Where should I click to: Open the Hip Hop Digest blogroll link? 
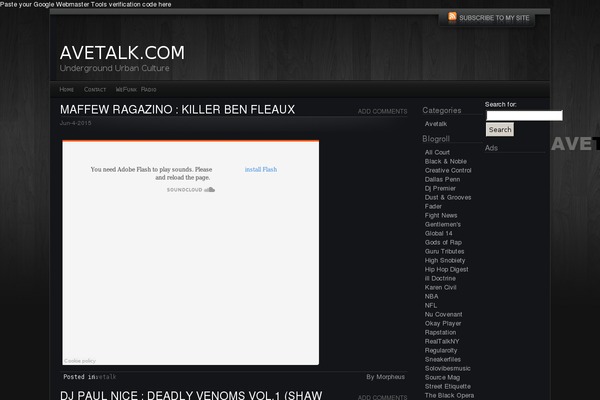click(x=447, y=269)
